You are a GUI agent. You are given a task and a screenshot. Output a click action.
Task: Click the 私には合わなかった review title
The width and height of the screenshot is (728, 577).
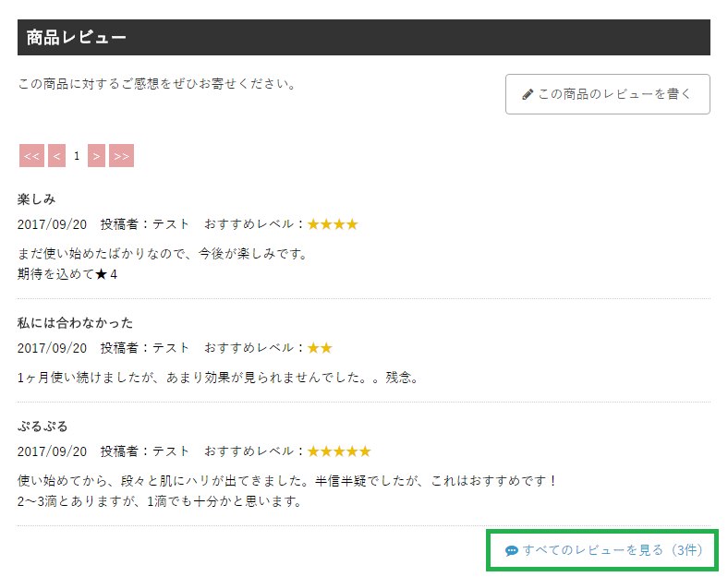75,323
